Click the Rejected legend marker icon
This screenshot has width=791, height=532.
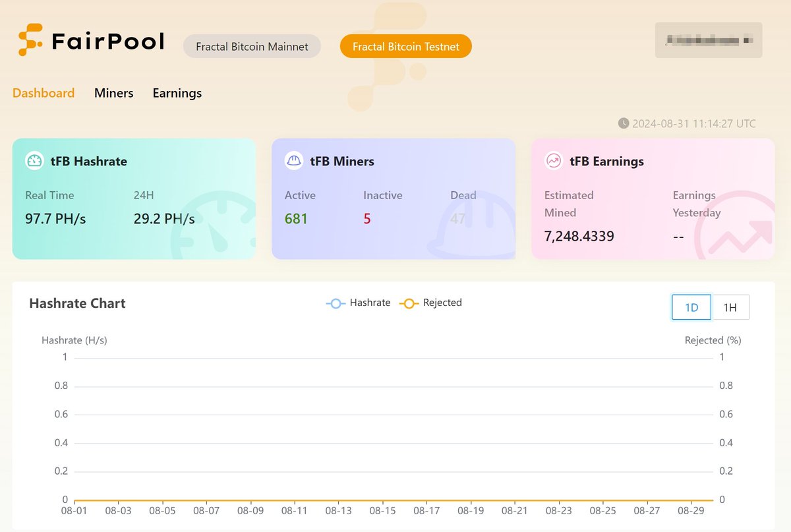[x=409, y=303]
